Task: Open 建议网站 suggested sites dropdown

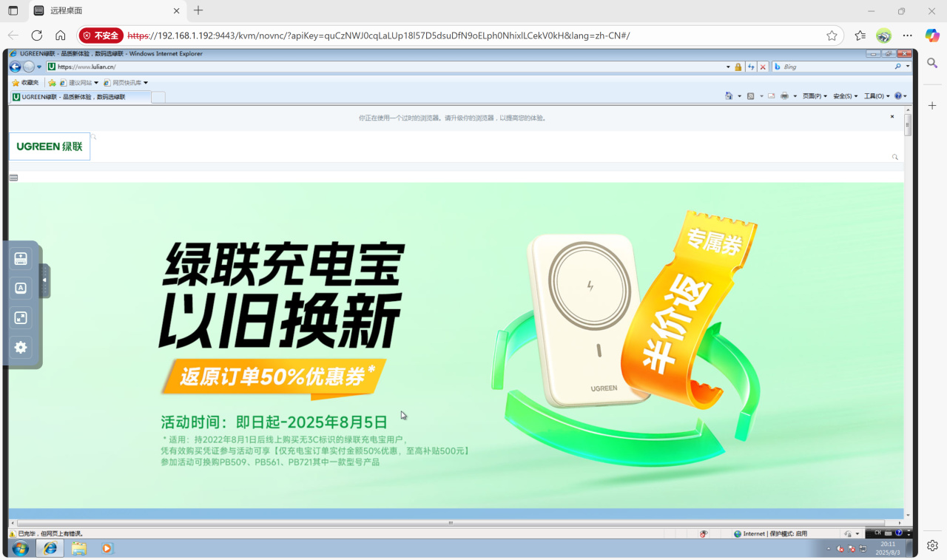Action: click(x=78, y=83)
